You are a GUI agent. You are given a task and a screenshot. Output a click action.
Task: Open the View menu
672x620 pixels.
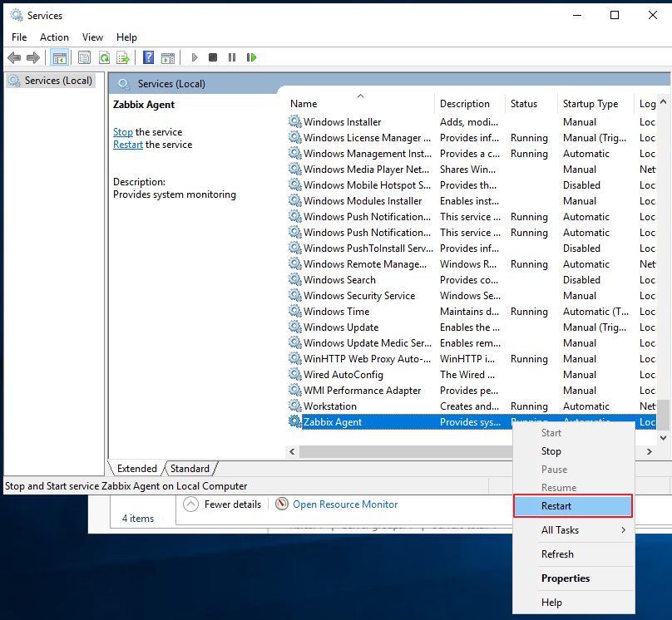pyautogui.click(x=92, y=37)
